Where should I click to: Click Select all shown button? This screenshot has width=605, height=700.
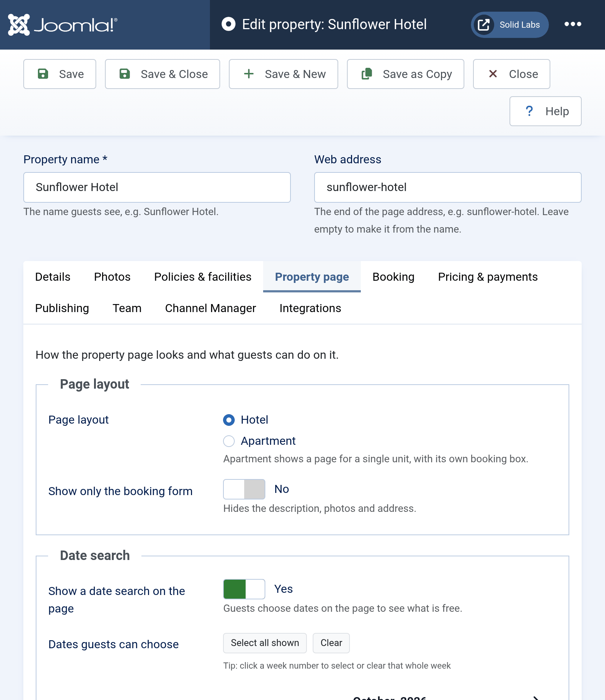tap(265, 643)
